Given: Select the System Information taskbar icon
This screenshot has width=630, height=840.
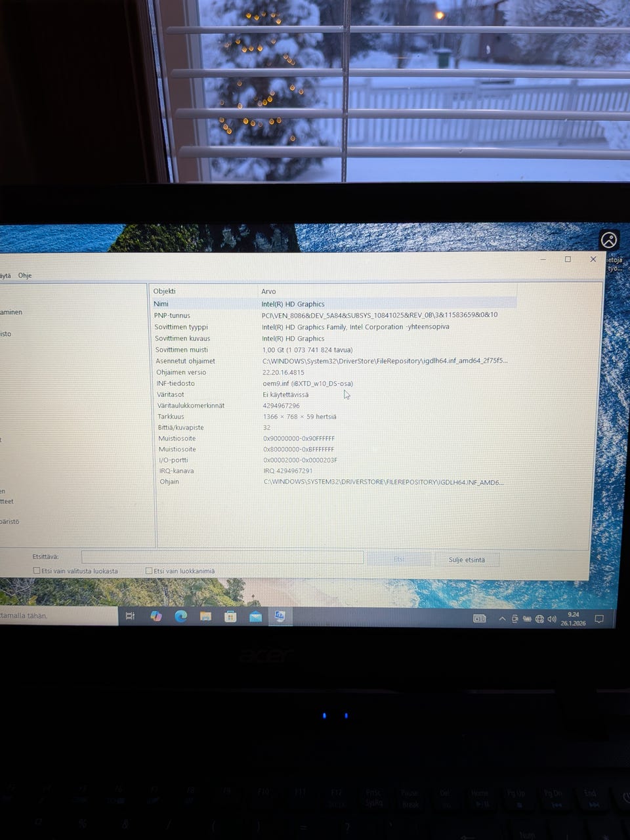Looking at the screenshot, I should click(280, 616).
